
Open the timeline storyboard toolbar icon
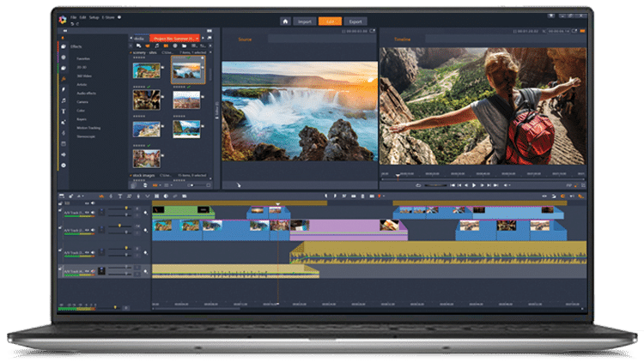[62, 196]
